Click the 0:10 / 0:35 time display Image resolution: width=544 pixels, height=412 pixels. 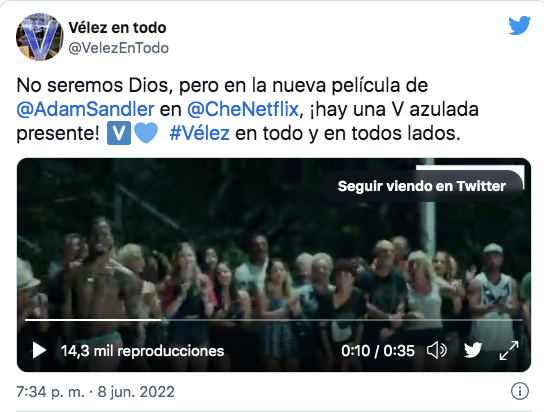[x=378, y=351]
